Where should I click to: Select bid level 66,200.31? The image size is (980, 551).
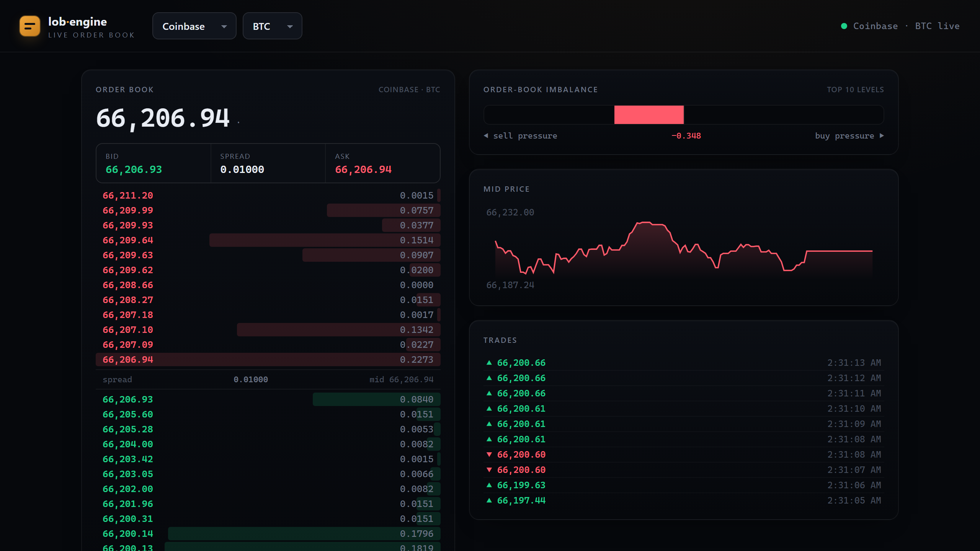click(x=268, y=519)
